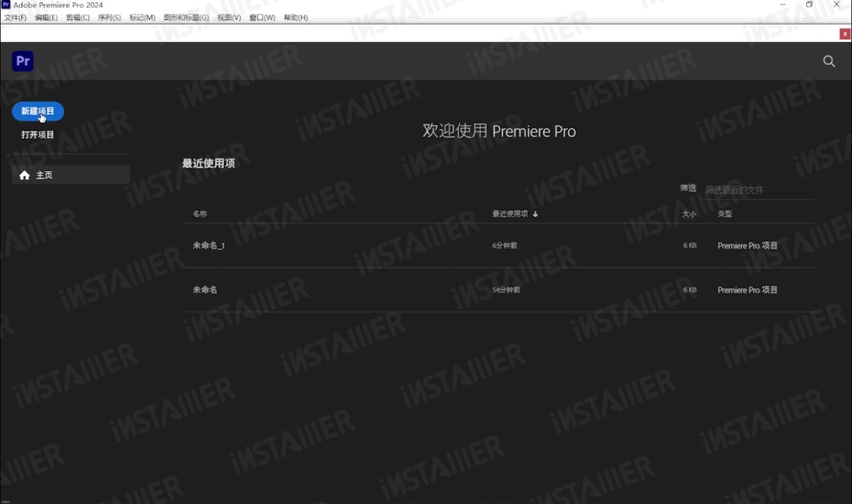
Task: Open the 帮助(H) menu
Action: pyautogui.click(x=296, y=17)
